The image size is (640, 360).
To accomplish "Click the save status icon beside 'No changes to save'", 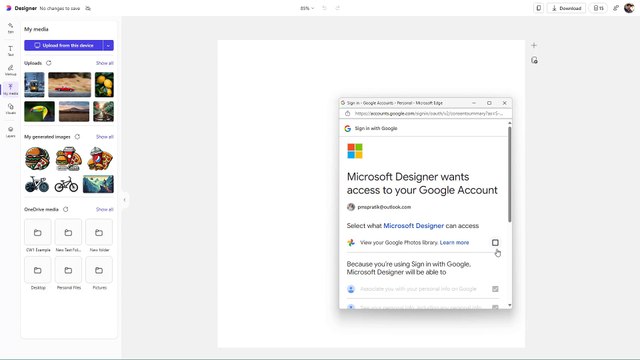I will point(88,8).
